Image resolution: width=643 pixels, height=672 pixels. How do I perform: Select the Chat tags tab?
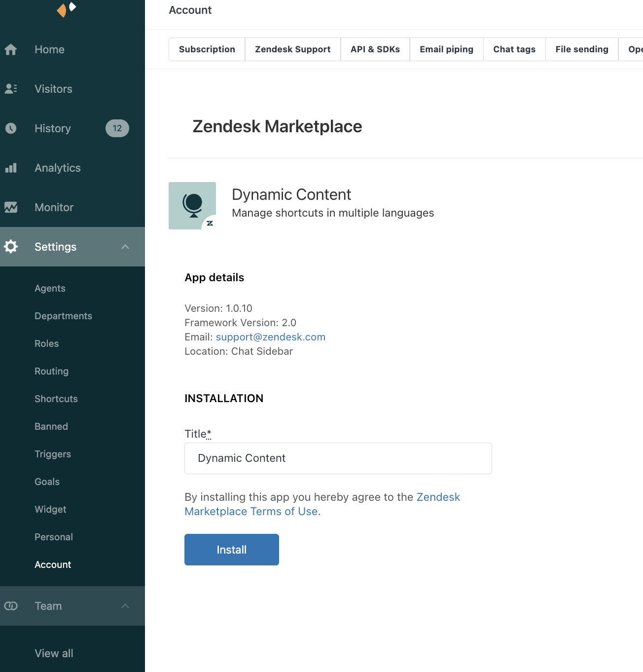pos(514,49)
